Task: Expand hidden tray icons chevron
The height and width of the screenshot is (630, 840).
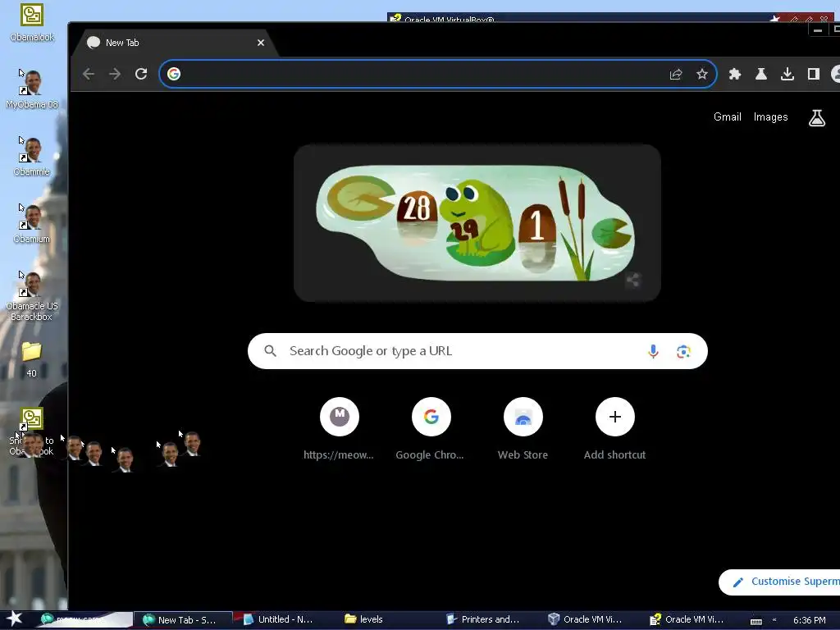Action: pos(774,620)
